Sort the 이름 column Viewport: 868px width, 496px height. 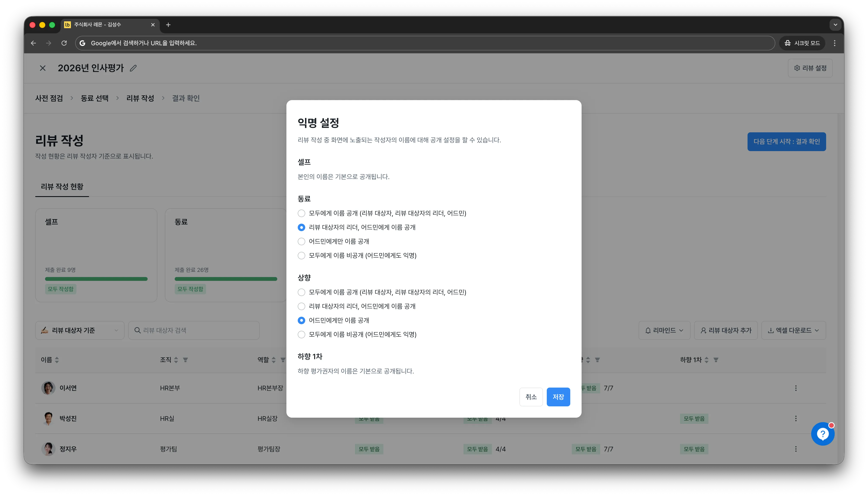click(57, 360)
